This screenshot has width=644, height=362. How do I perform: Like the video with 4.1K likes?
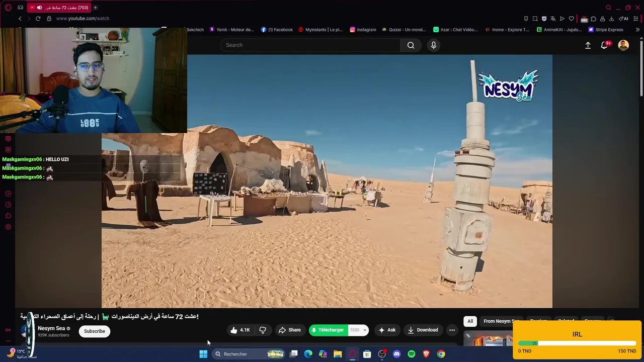click(240, 330)
